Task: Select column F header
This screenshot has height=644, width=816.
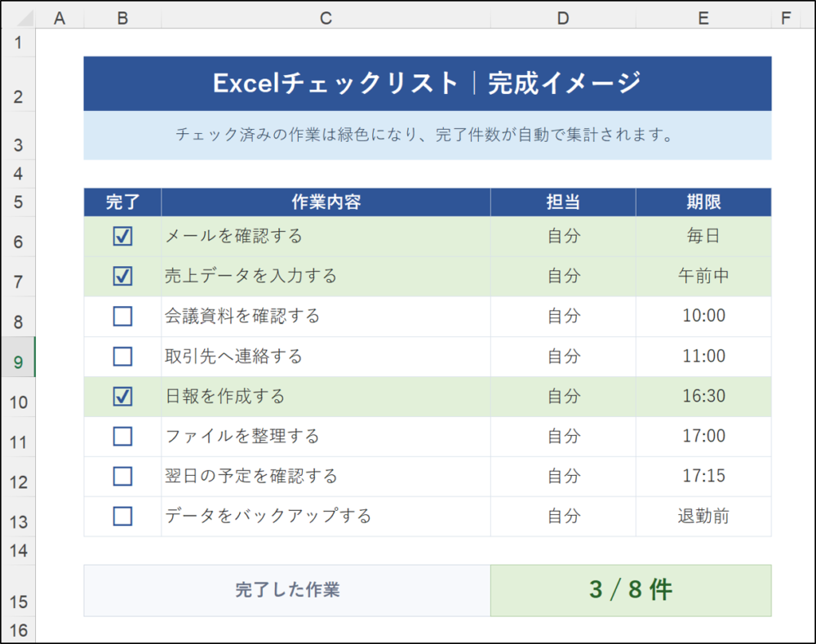Action: pos(787,18)
